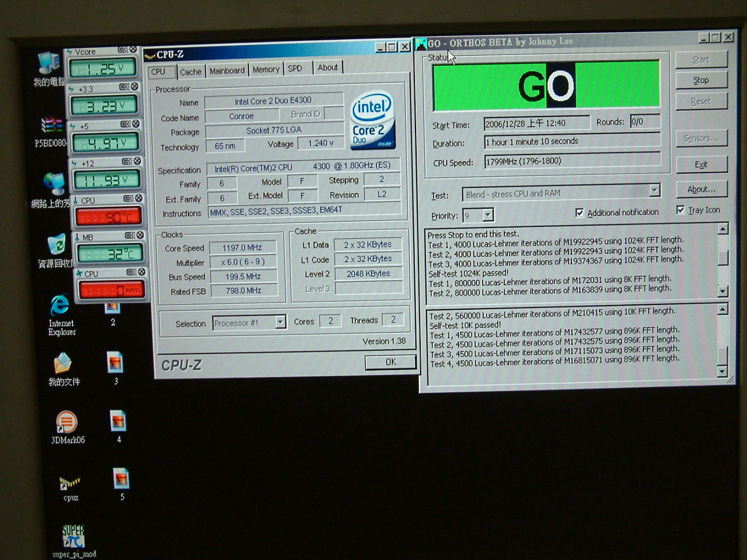Click the Code Name value Conroe
Screen dimensions: 747x560
pos(241,116)
